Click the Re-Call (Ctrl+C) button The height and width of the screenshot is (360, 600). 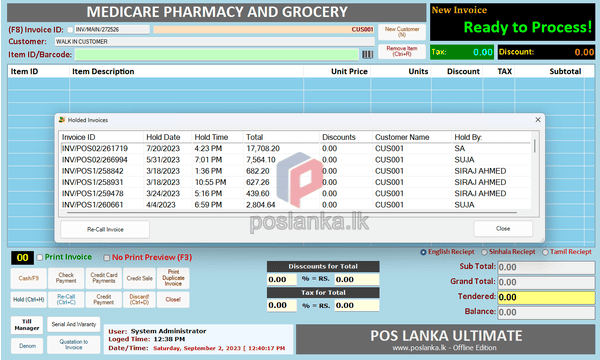[x=66, y=300]
